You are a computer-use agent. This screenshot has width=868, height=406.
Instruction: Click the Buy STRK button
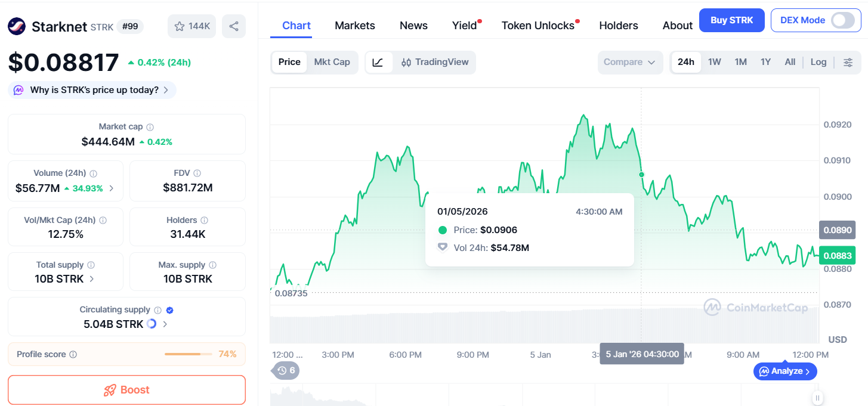[x=731, y=20]
